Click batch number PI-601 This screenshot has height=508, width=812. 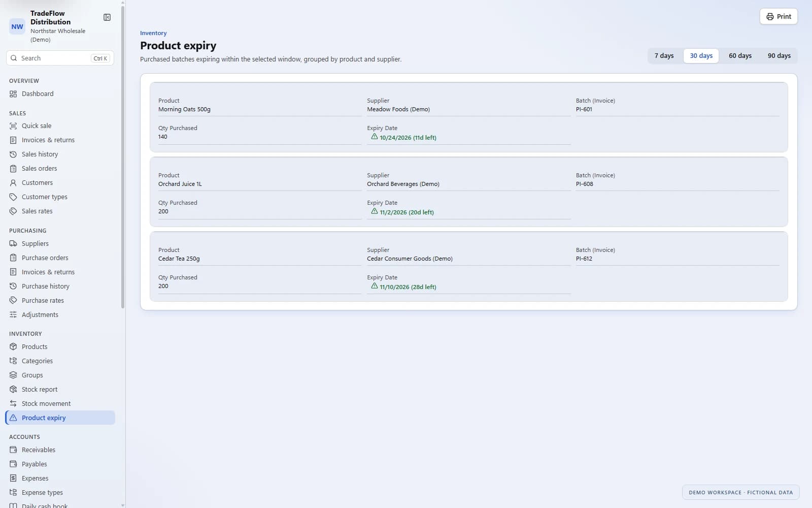point(584,109)
